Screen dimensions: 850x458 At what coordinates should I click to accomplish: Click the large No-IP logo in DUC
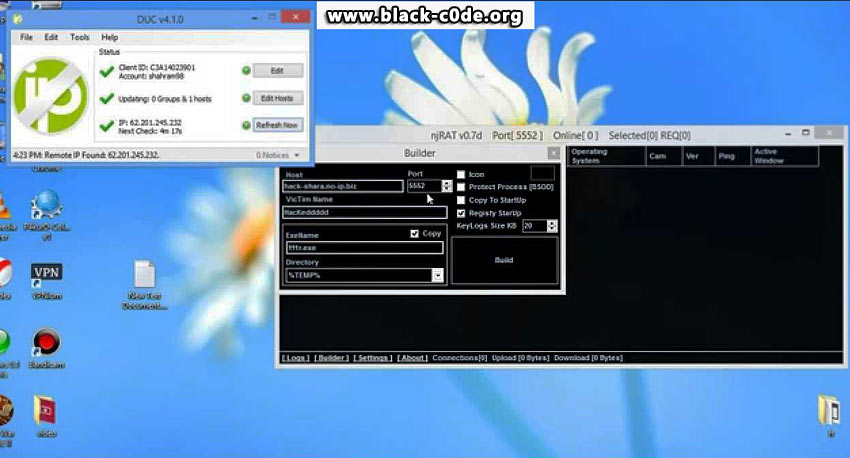(x=50, y=97)
